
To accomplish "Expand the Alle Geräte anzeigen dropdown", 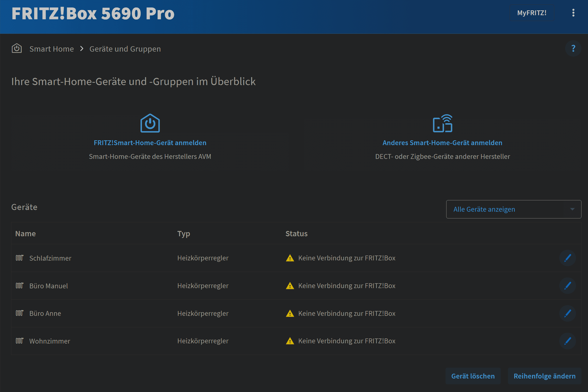I will click(x=514, y=209).
